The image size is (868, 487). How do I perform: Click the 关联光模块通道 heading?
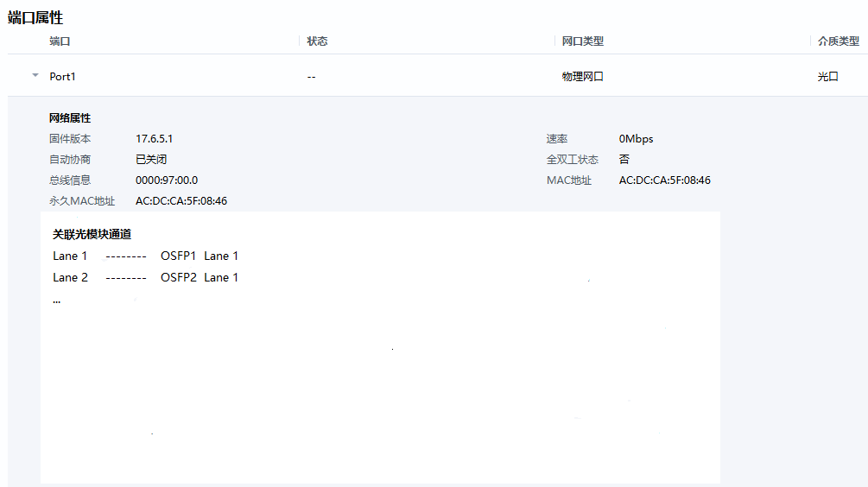92,234
